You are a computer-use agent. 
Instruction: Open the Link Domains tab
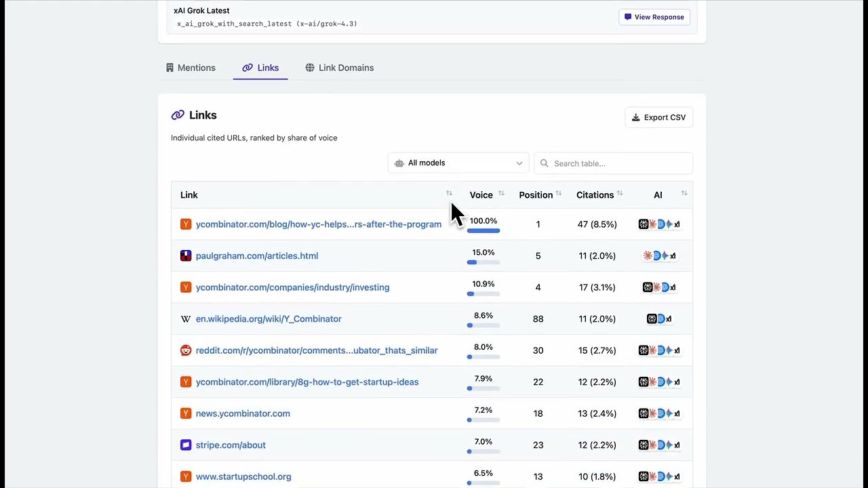click(x=339, y=68)
